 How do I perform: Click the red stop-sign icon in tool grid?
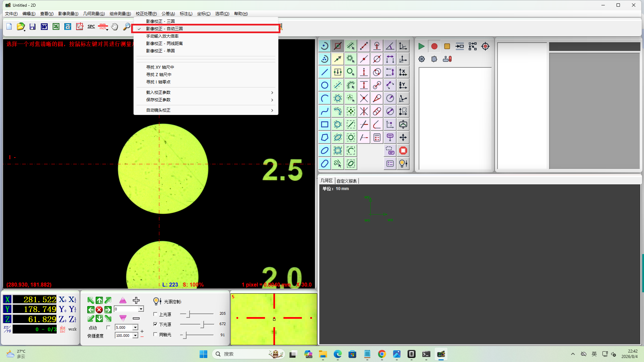403,150
